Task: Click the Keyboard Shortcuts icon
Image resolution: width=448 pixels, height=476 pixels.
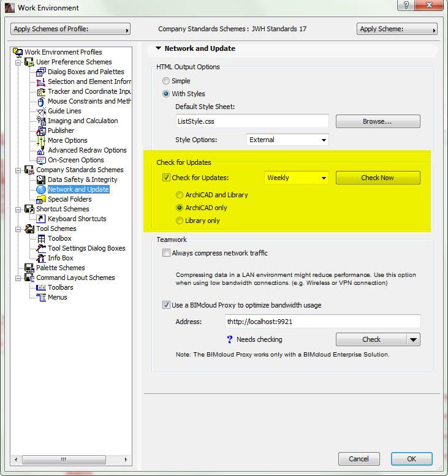Action: (40, 219)
